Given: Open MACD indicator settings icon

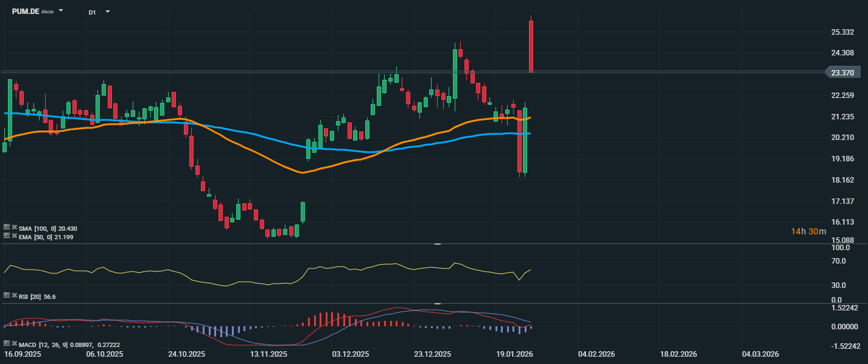Looking at the screenshot, I should tap(7, 345).
